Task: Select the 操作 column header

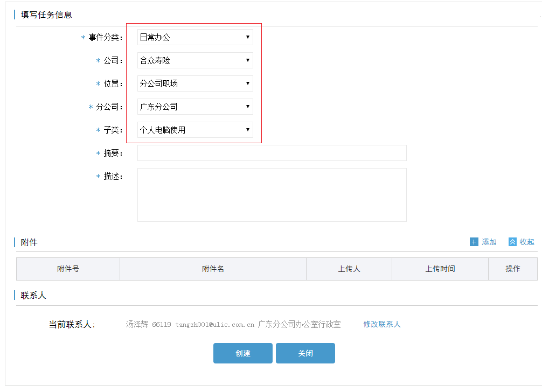Action: [x=512, y=269]
